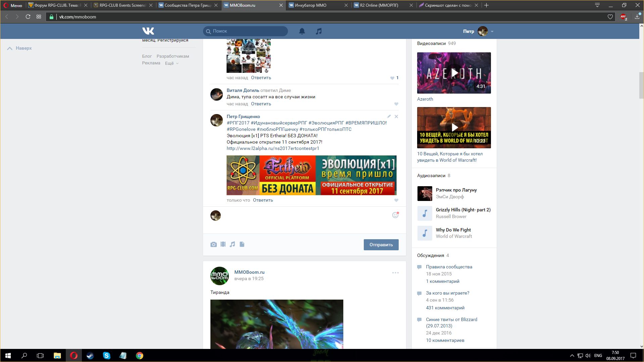Attach a photo using camera icon
The height and width of the screenshot is (362, 644).
click(x=213, y=245)
